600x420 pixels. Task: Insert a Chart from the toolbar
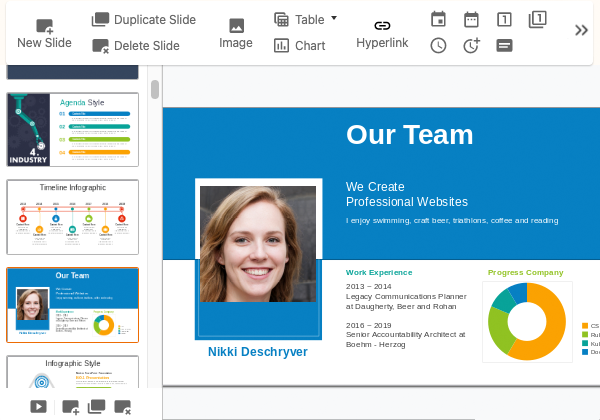(x=300, y=45)
